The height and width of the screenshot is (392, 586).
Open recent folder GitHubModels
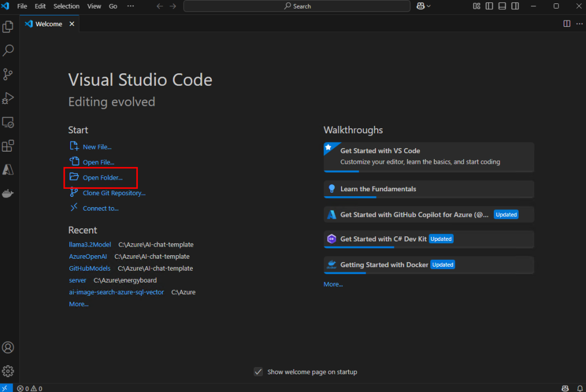90,268
